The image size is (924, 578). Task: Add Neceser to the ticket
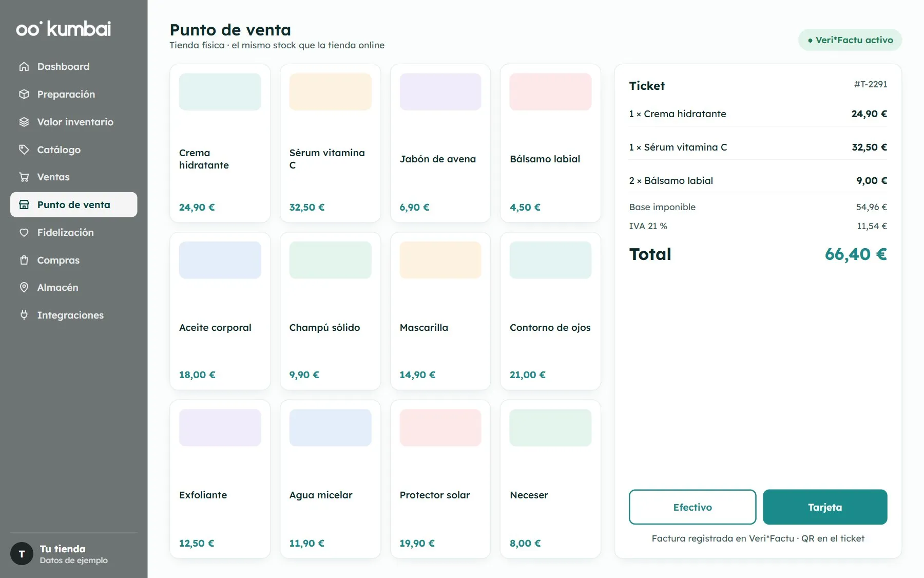(550, 479)
